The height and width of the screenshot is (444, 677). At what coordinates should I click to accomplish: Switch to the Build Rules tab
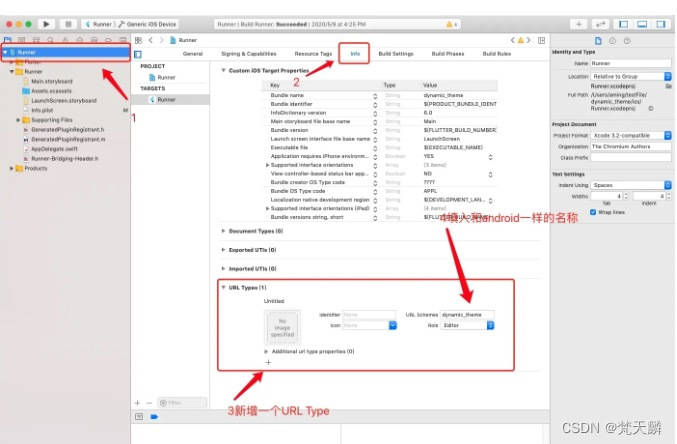click(x=497, y=54)
